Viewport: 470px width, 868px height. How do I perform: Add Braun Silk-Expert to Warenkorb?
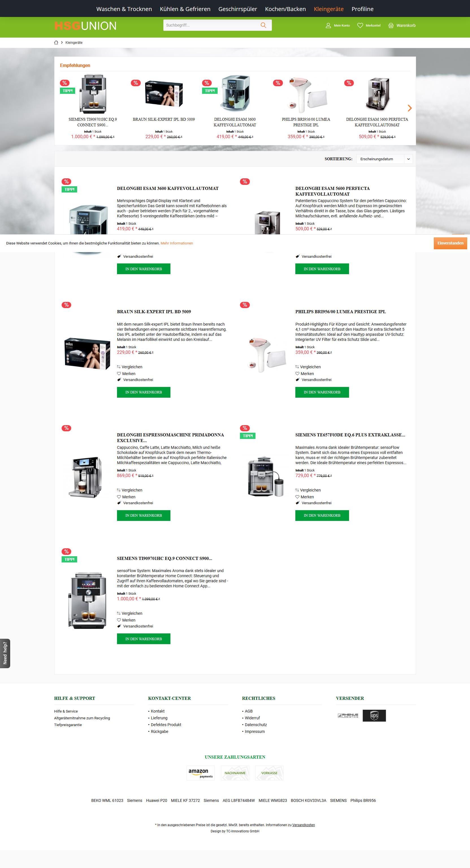click(144, 392)
